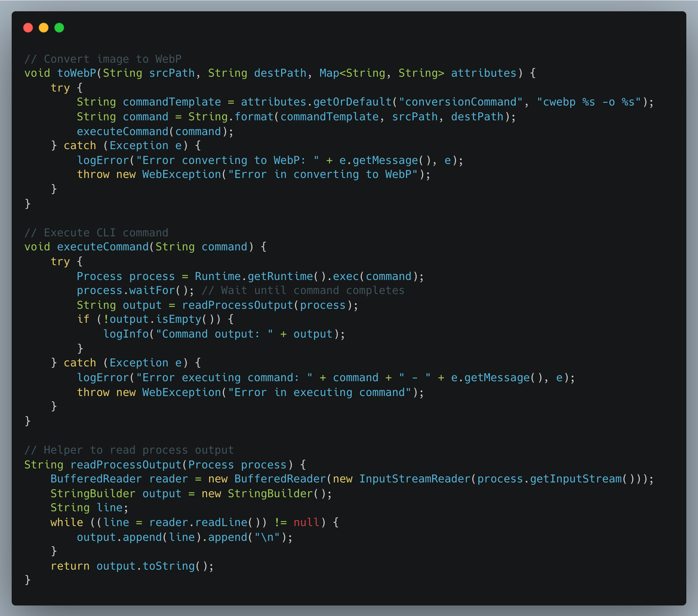Click the red null keyword
Image resolution: width=698 pixels, height=616 pixels.
306,523
